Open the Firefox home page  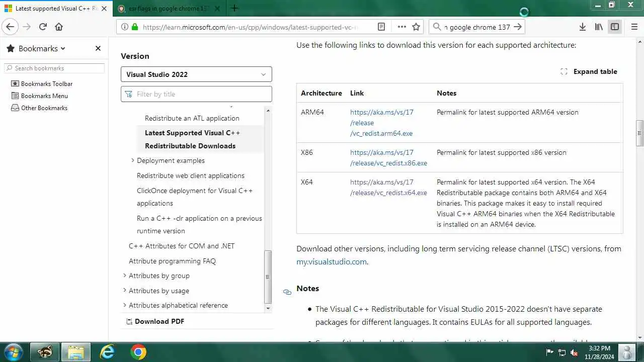point(59,27)
